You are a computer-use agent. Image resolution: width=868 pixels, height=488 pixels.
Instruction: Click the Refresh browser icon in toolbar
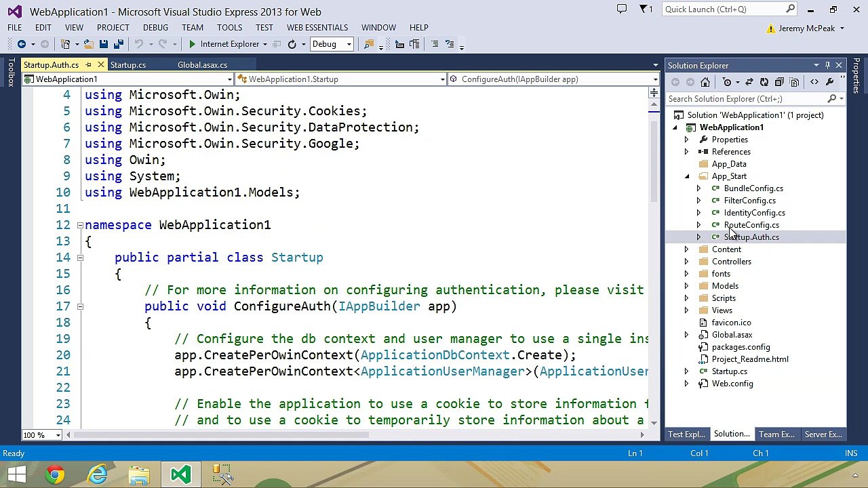(x=292, y=44)
